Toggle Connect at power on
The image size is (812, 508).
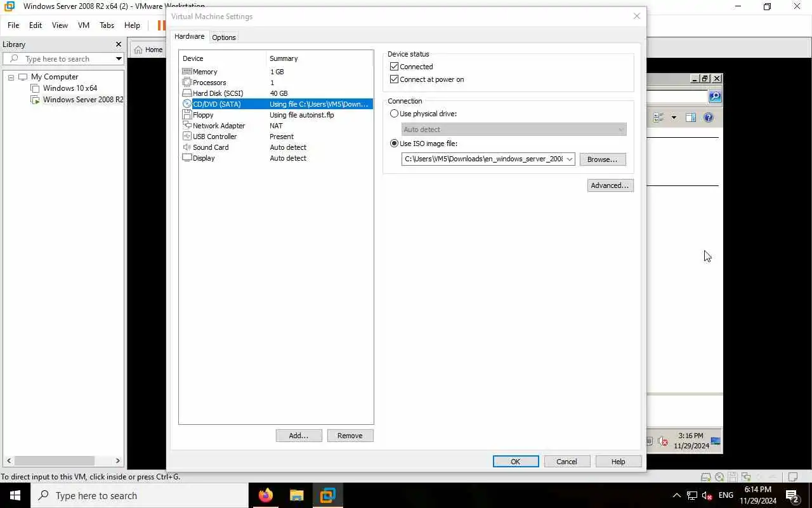(395, 79)
